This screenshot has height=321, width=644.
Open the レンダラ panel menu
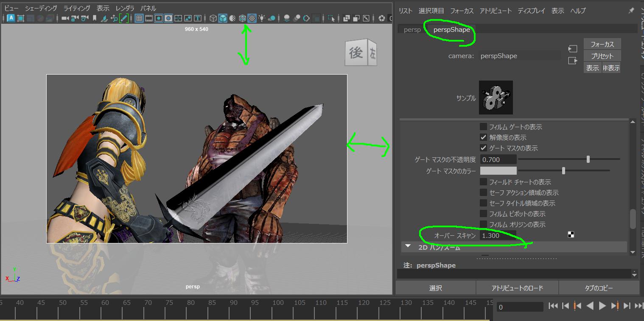125,8
